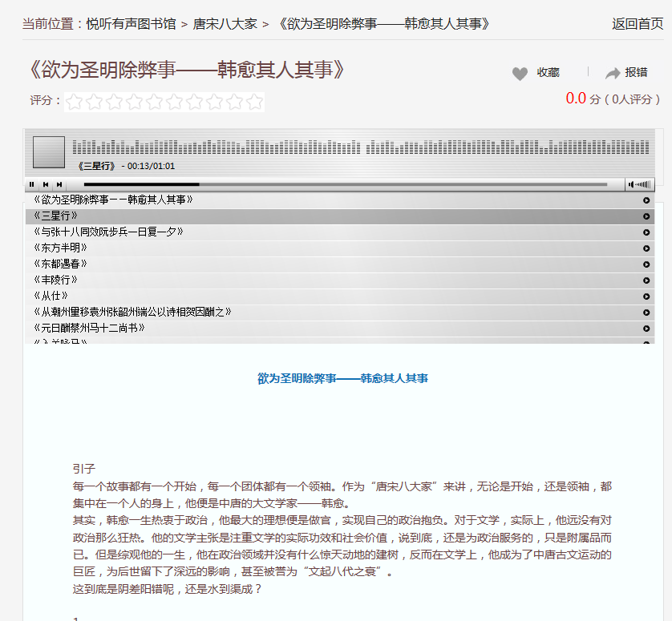This screenshot has height=621, width=672.
Task: Select the tenth rating star
Action: [255, 102]
